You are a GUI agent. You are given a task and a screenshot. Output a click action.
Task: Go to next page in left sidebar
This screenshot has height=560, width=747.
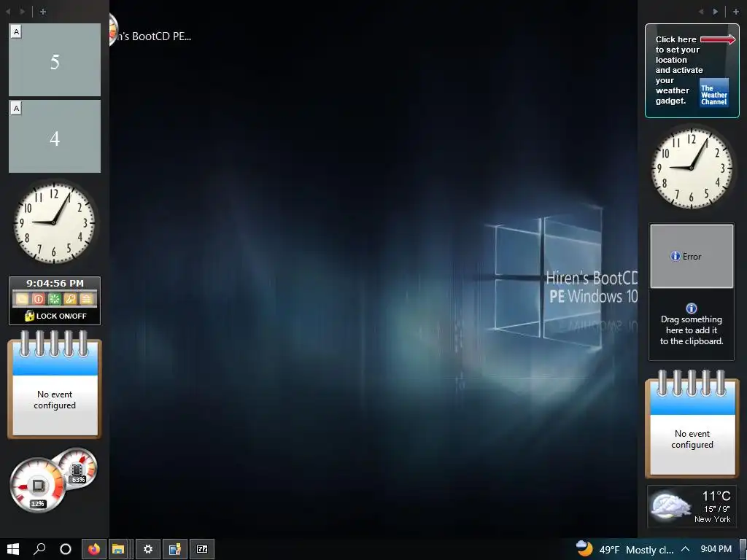coord(22,12)
